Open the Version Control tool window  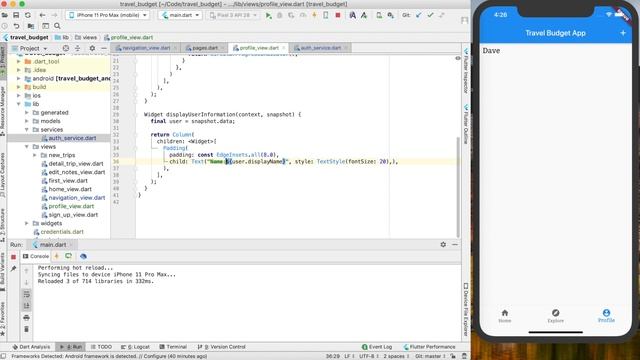pos(221,347)
